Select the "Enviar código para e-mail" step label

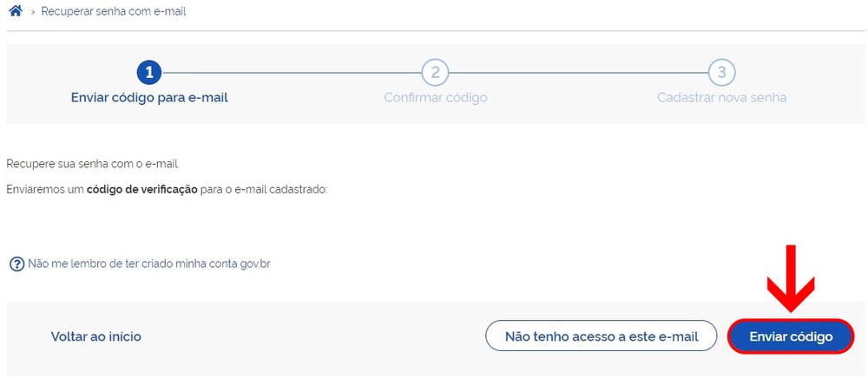(x=149, y=97)
